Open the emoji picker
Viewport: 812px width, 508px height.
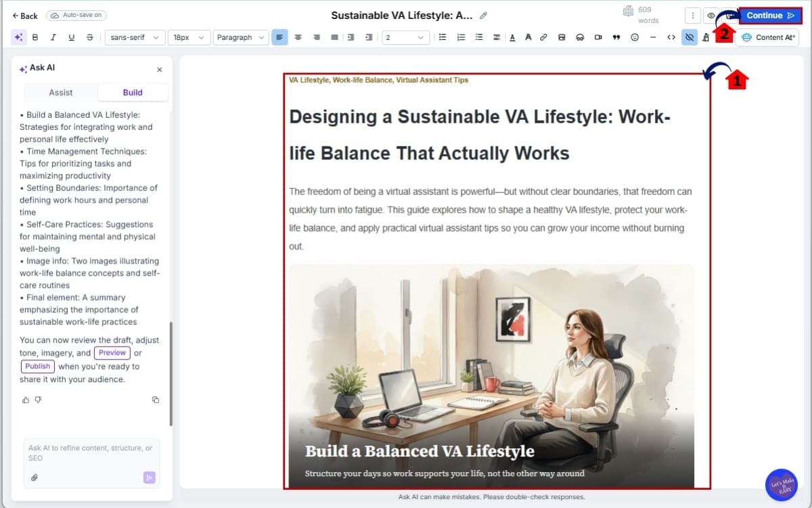[x=635, y=37]
